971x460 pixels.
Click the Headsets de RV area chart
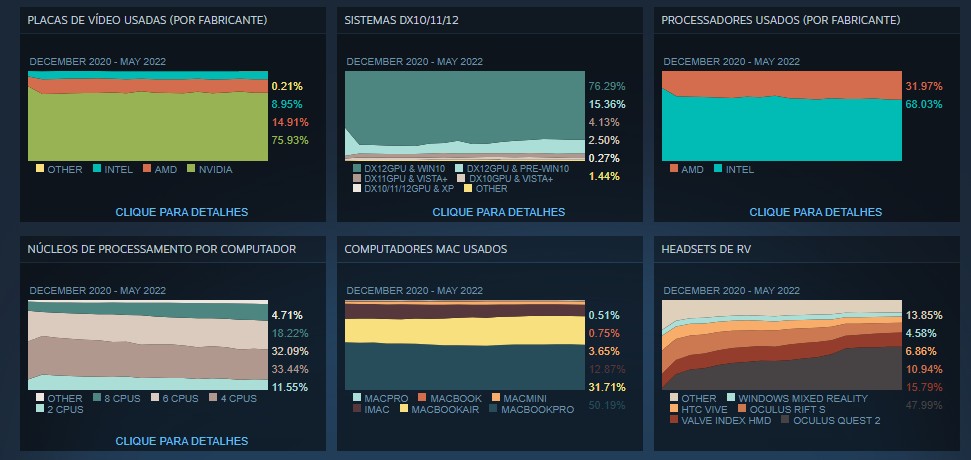coord(780,343)
